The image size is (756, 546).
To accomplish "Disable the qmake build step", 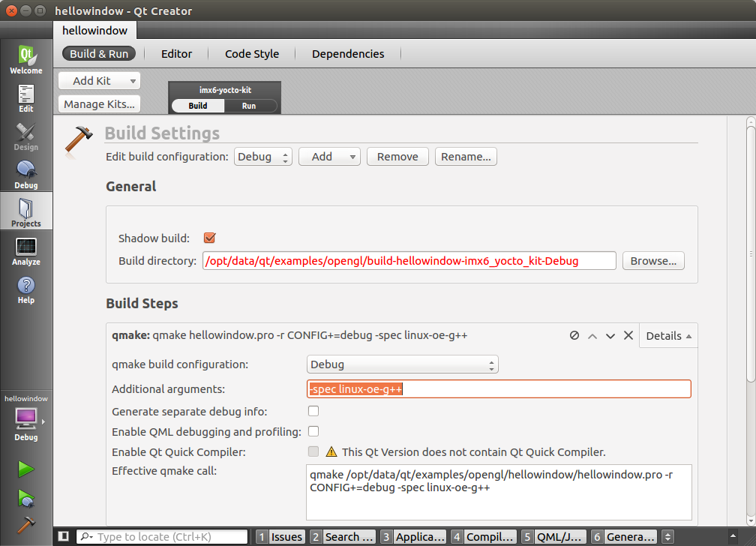I will (x=574, y=336).
